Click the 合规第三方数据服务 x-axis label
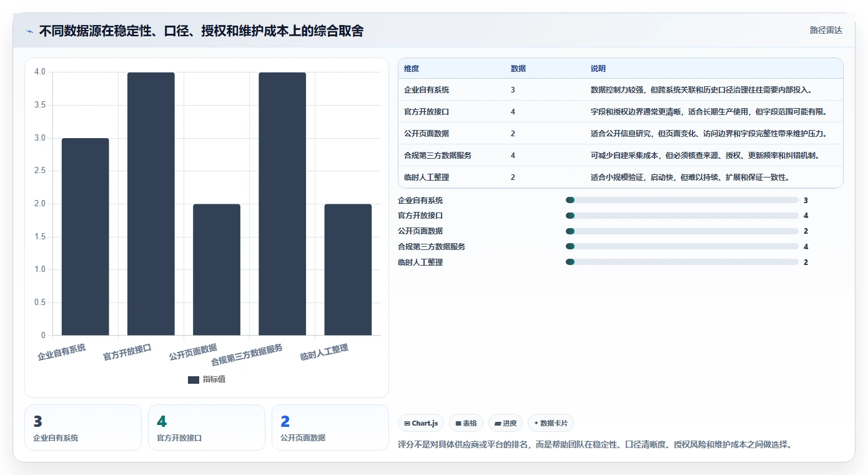This screenshot has height=475, width=868. click(x=247, y=355)
